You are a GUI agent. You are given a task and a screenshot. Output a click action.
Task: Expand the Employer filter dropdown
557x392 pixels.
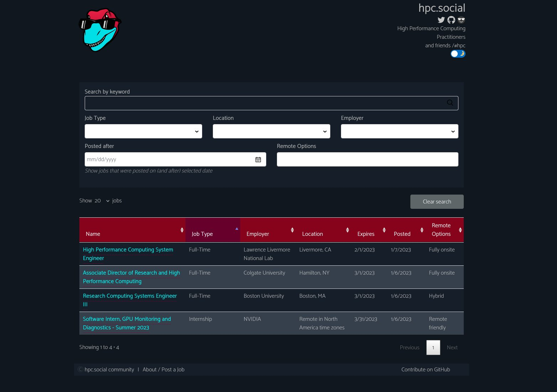[399, 131]
